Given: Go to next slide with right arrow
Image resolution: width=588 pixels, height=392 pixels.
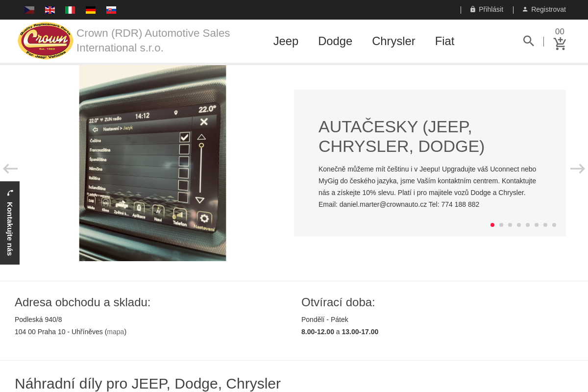Looking at the screenshot, I should (x=577, y=169).
